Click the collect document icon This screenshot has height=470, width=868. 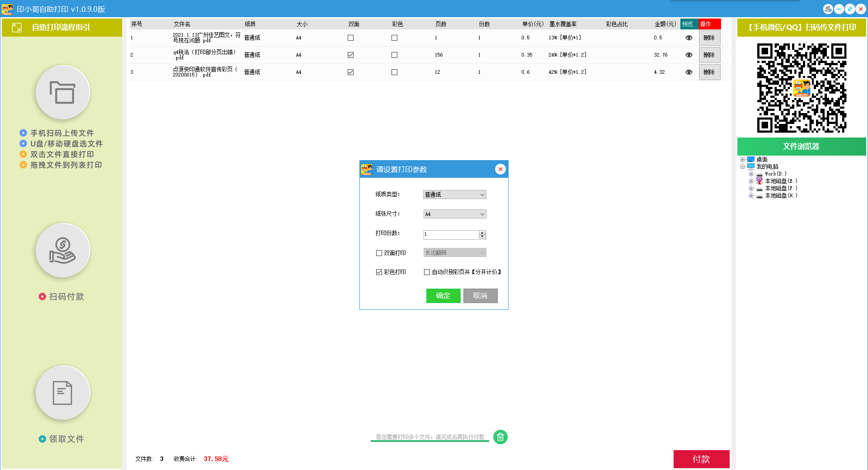(x=62, y=393)
